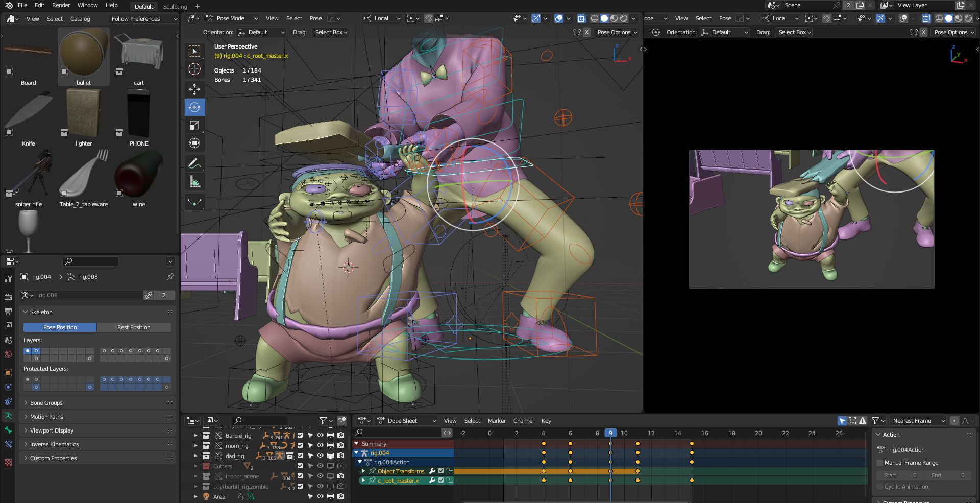Open the Render menu

(x=61, y=5)
